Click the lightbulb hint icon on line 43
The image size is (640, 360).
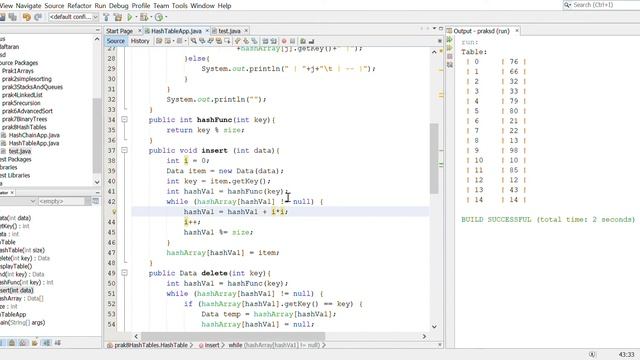tap(114, 212)
